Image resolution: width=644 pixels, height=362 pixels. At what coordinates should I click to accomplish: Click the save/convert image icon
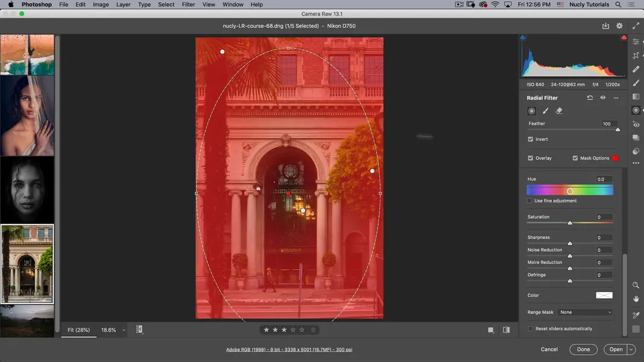tap(605, 26)
